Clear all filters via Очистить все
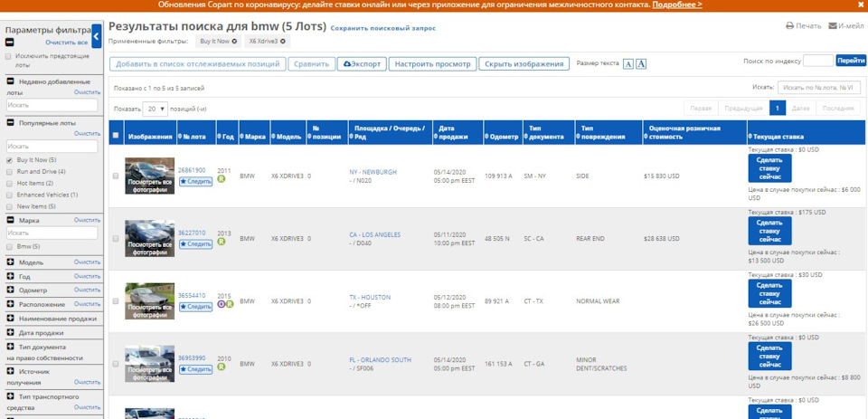Image resolution: width=868 pixels, height=419 pixels. point(66,43)
